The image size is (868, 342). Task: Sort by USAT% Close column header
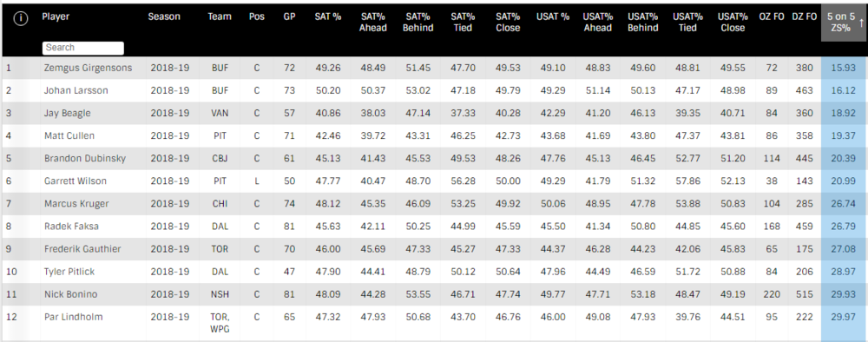[x=733, y=23]
